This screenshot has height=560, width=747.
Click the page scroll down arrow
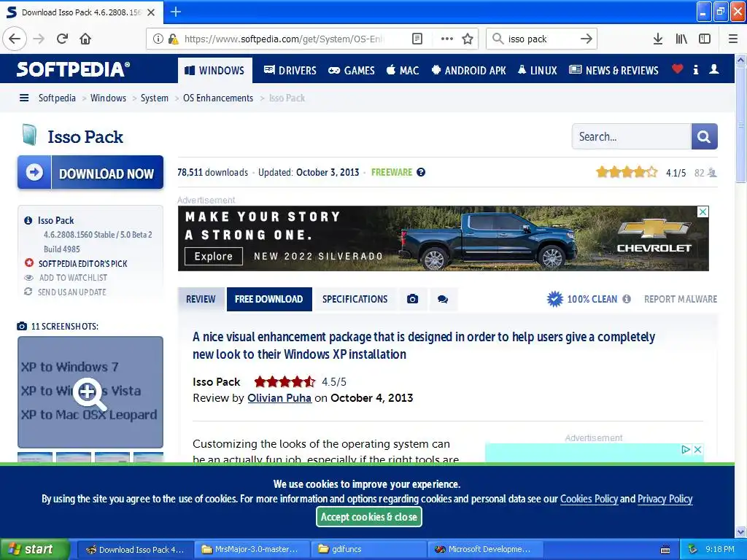[740, 532]
